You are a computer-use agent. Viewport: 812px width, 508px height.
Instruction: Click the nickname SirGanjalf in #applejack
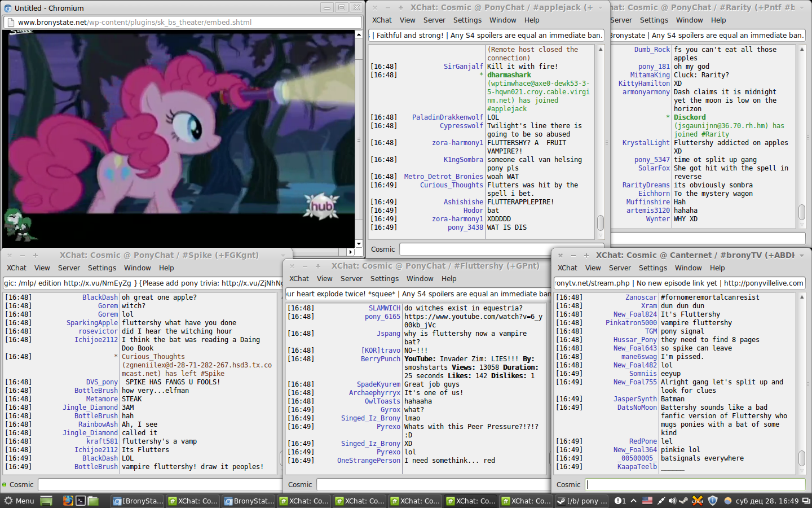[x=464, y=67]
